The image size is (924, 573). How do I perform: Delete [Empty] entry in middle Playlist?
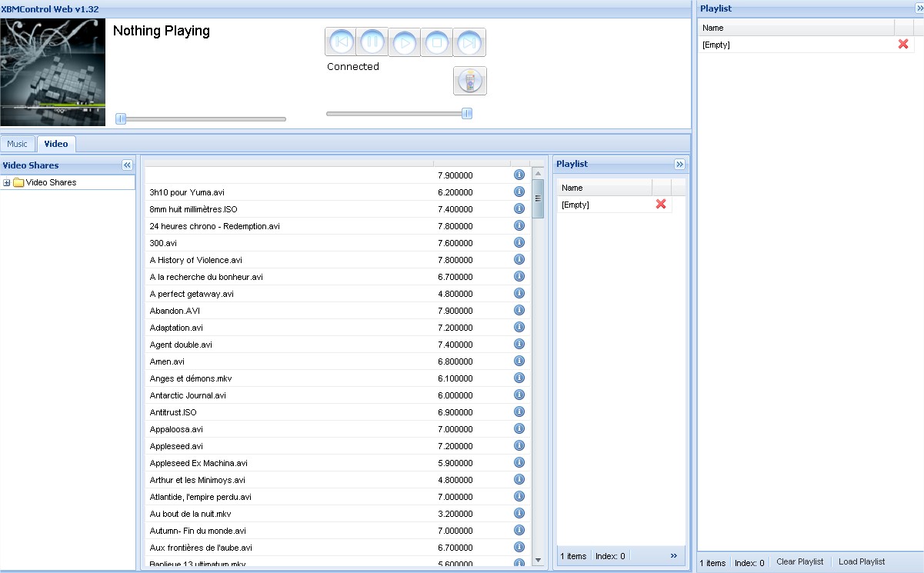661,205
